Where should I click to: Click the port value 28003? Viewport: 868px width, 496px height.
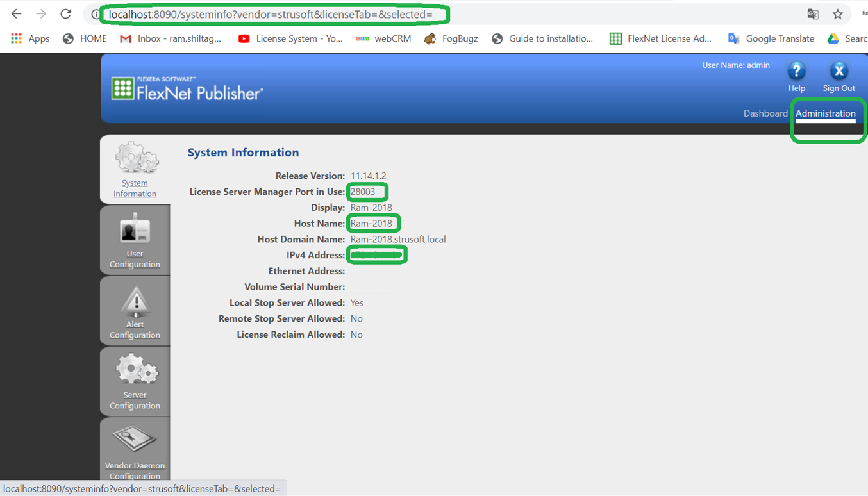(x=363, y=192)
